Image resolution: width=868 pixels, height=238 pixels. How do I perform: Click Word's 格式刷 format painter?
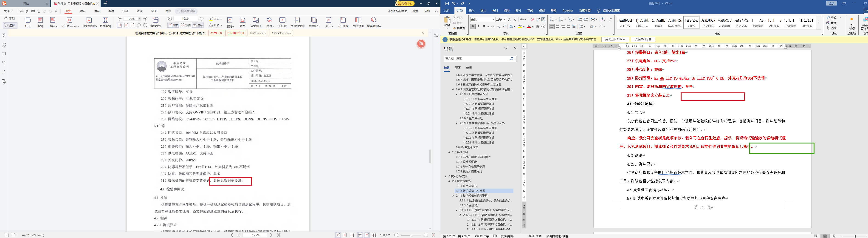[459, 28]
